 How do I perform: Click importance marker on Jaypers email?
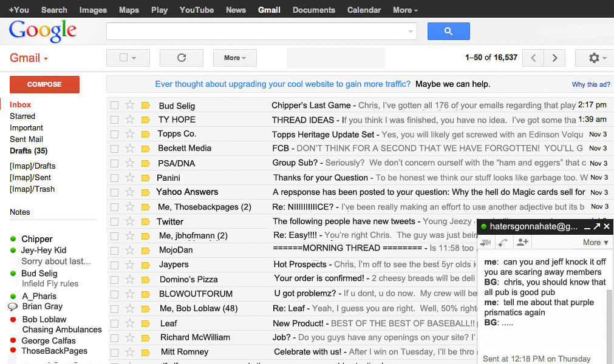(x=145, y=265)
